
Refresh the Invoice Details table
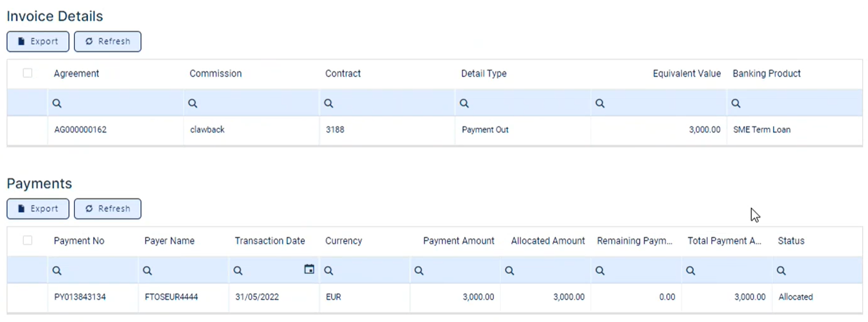point(107,41)
